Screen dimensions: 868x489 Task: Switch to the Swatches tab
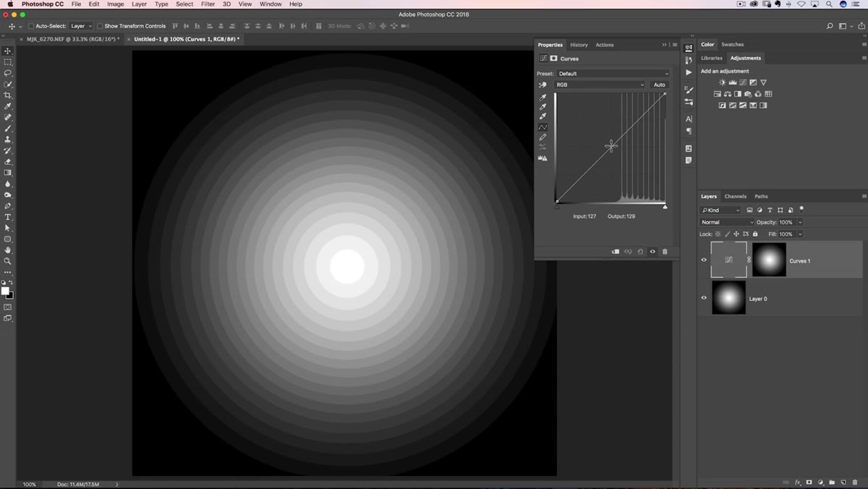(x=732, y=45)
